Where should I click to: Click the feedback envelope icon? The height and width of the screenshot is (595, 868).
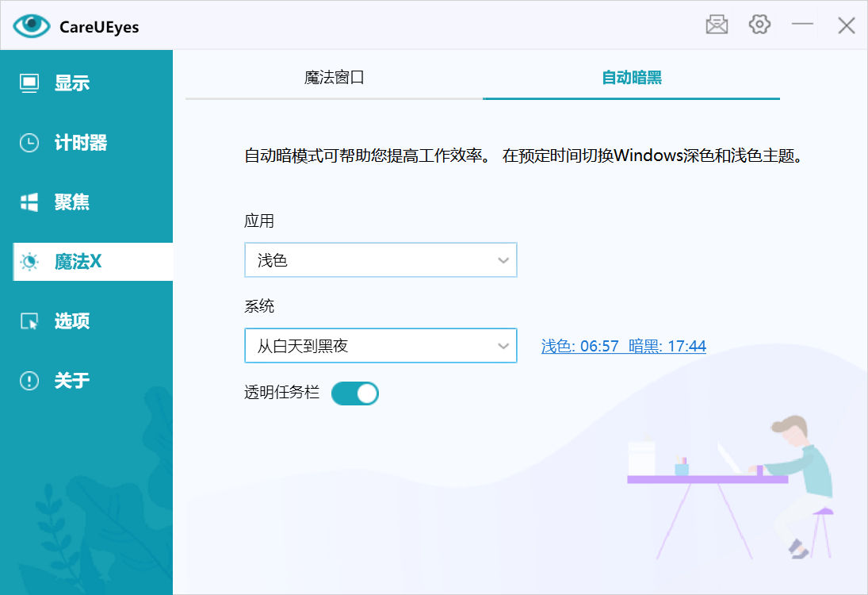point(716,25)
